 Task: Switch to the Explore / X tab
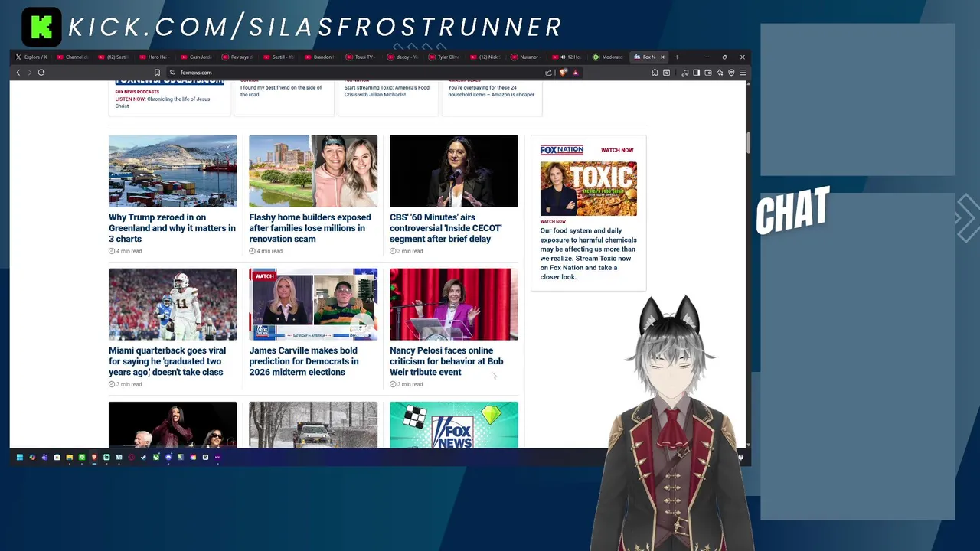31,57
